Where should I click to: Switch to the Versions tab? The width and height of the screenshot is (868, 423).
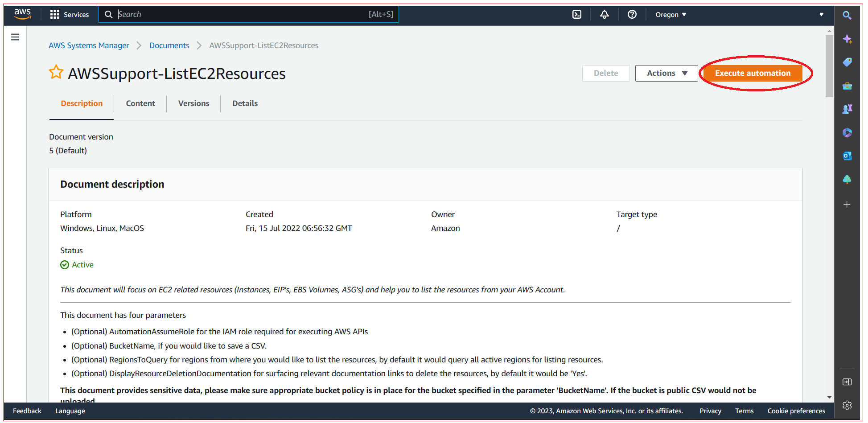point(193,103)
